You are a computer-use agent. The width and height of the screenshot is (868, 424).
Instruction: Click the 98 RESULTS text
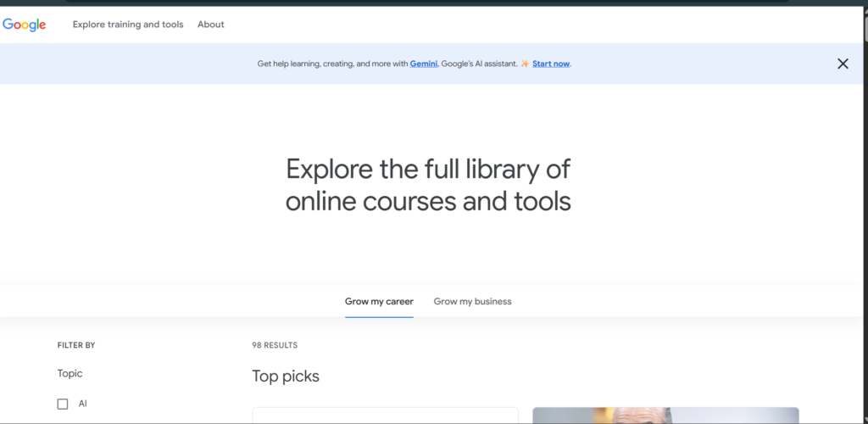(x=275, y=345)
